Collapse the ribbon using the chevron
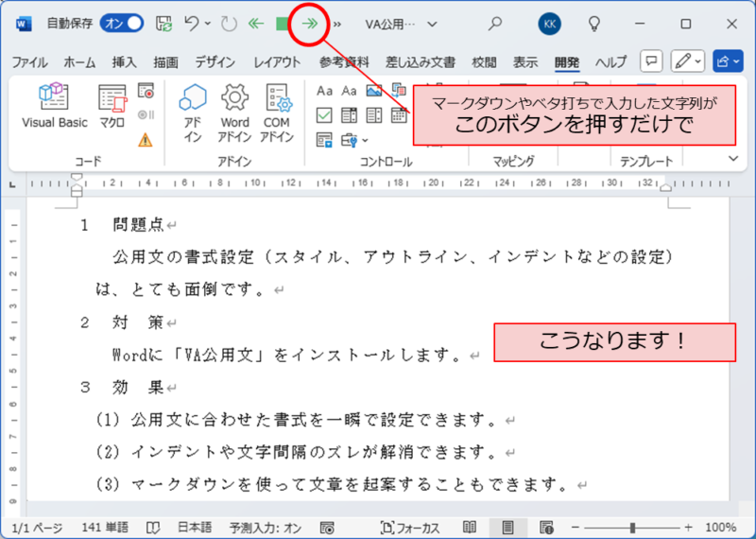Viewport: 756px width, 539px height. click(x=731, y=159)
